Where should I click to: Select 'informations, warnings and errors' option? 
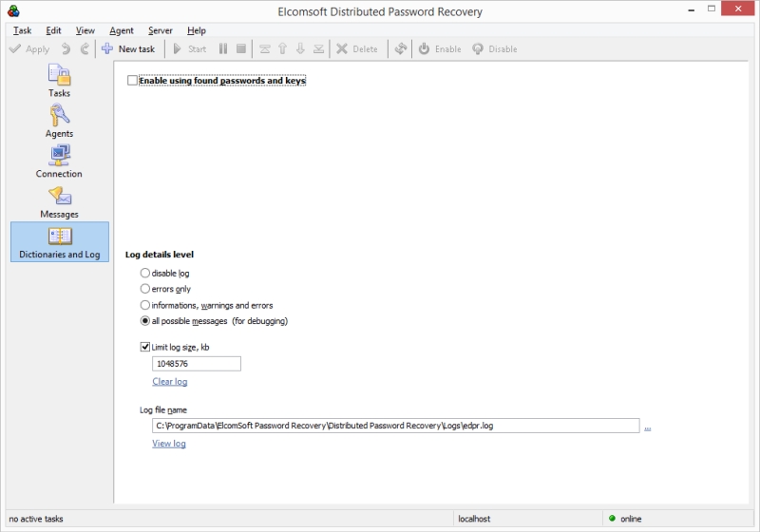pos(145,305)
